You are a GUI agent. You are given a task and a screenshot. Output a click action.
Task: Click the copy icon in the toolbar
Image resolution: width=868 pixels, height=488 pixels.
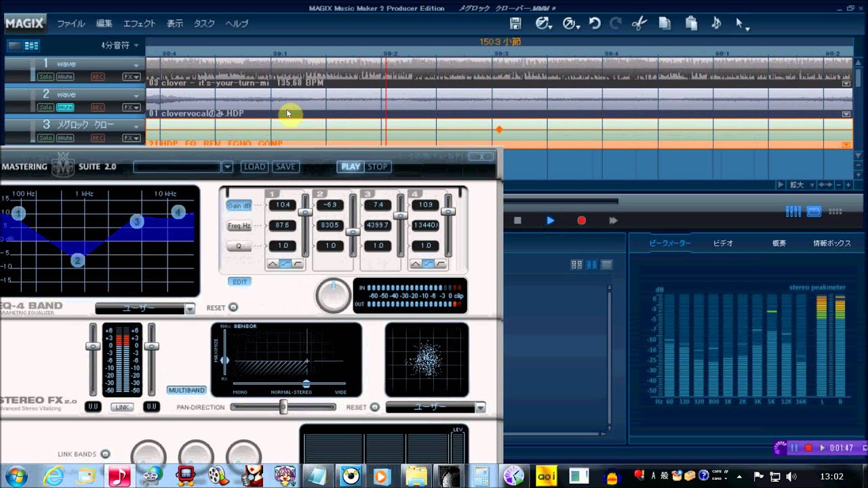pyautogui.click(x=665, y=24)
